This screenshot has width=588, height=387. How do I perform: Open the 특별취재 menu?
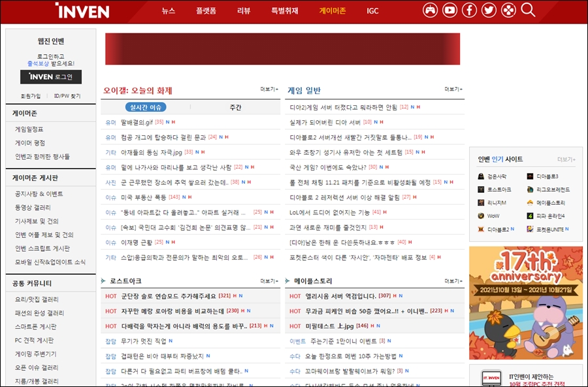(285, 11)
